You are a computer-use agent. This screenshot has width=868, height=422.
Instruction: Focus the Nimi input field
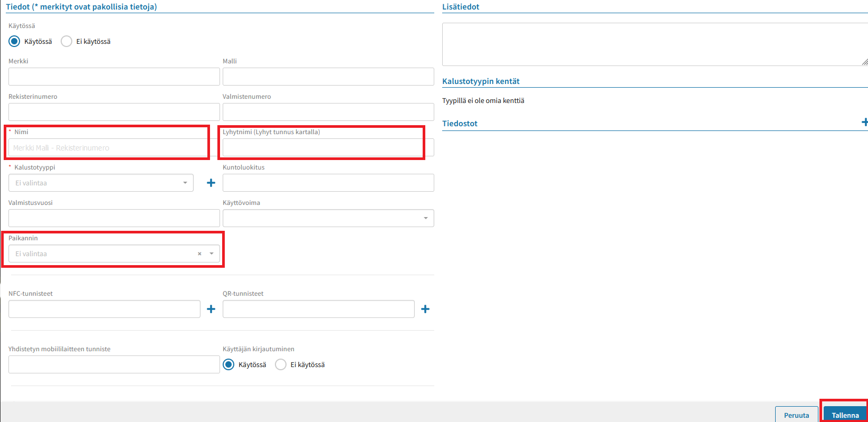[x=109, y=148]
